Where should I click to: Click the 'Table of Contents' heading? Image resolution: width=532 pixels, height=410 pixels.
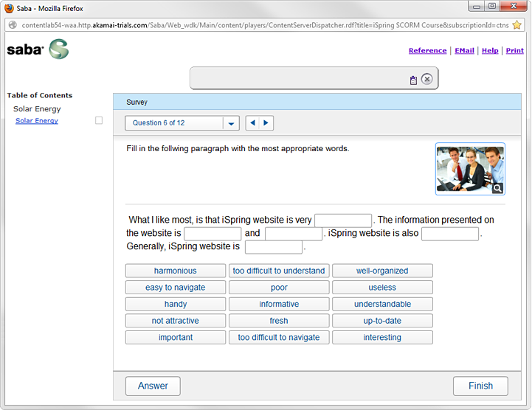click(x=40, y=95)
